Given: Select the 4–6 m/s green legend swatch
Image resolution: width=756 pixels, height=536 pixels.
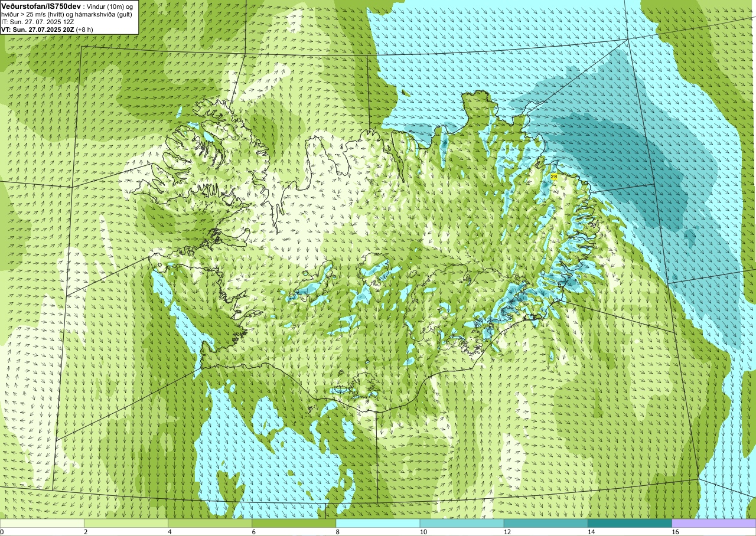Looking at the screenshot, I should (210, 523).
